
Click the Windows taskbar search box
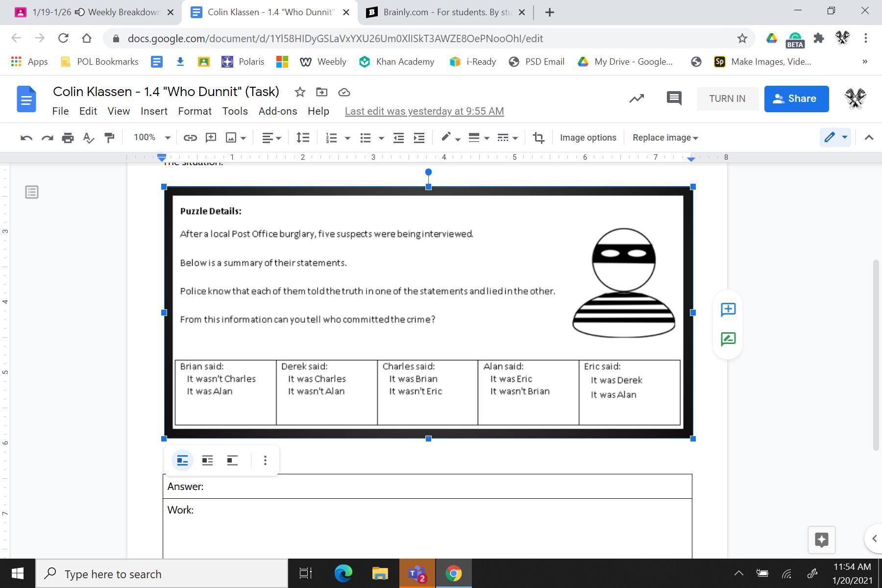coord(162,574)
